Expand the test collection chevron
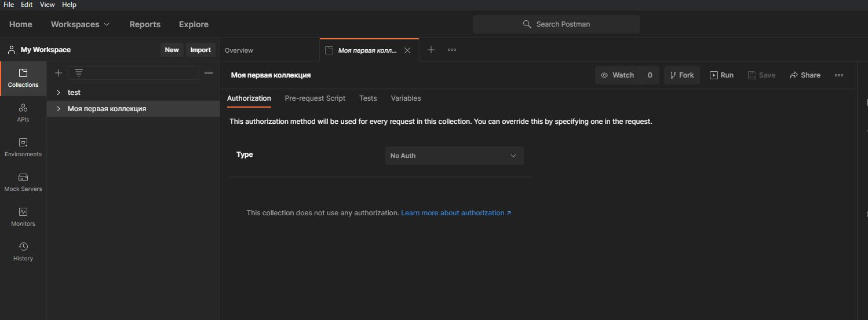Viewport: 868px width, 320px height. 59,93
